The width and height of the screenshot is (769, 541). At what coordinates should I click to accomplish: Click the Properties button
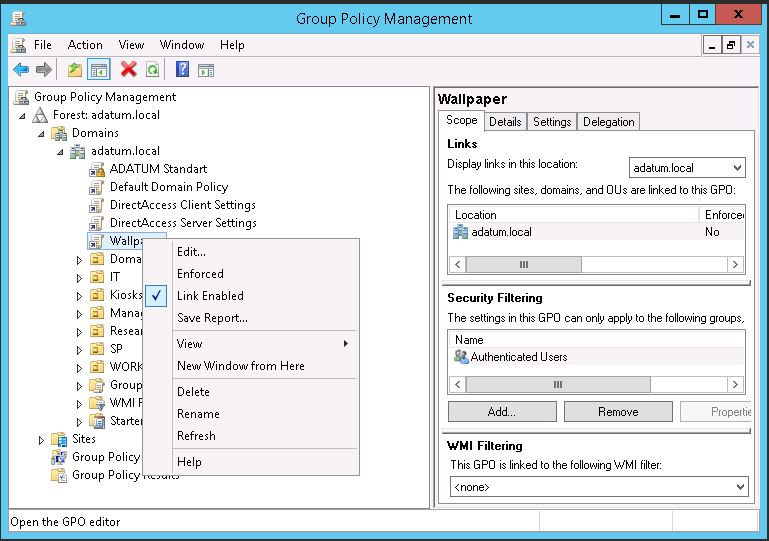click(x=716, y=412)
